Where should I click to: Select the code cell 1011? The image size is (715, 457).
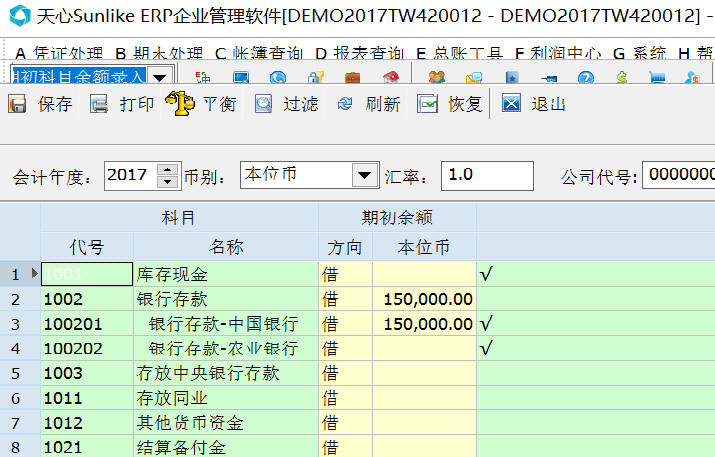[87, 398]
